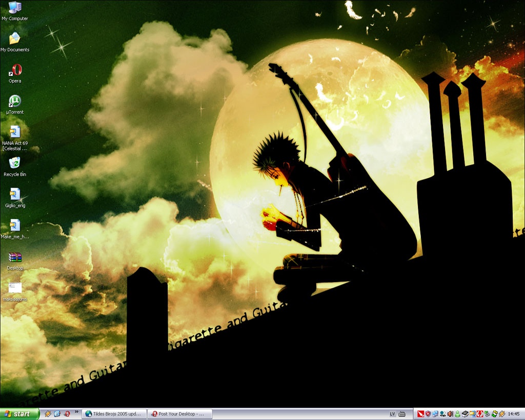Click the red arrows tray icon

tap(480, 414)
